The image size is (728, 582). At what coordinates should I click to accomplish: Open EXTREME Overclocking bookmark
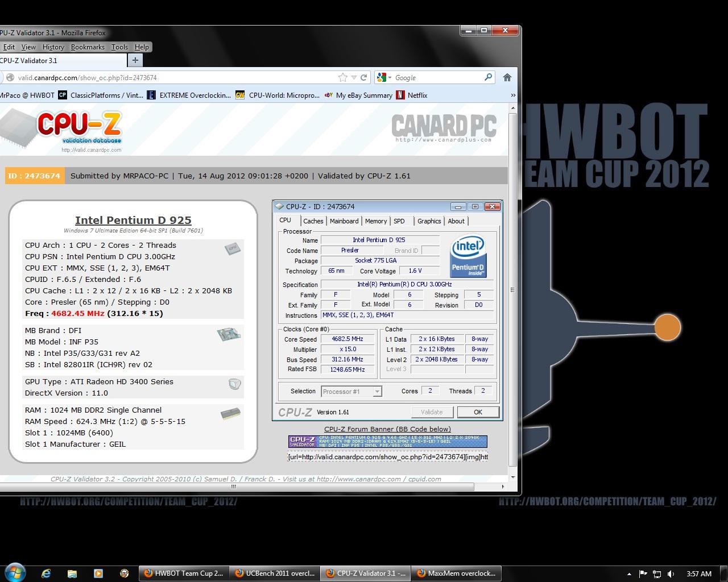coord(189,95)
